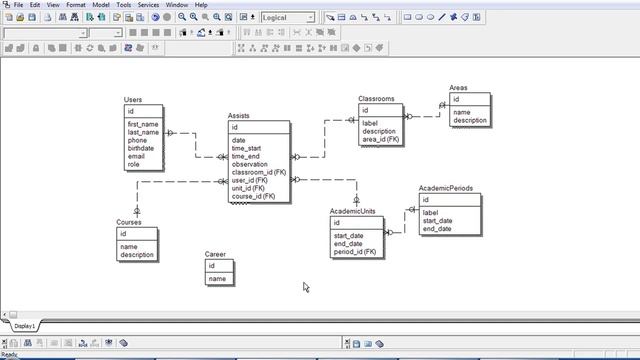This screenshot has height=360, width=640.
Task: Open the font size dropdown
Action: (x=118, y=33)
